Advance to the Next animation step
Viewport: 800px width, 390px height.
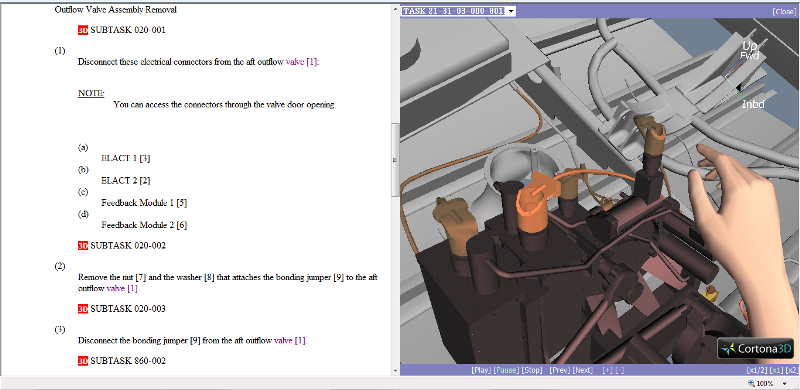[583, 370]
